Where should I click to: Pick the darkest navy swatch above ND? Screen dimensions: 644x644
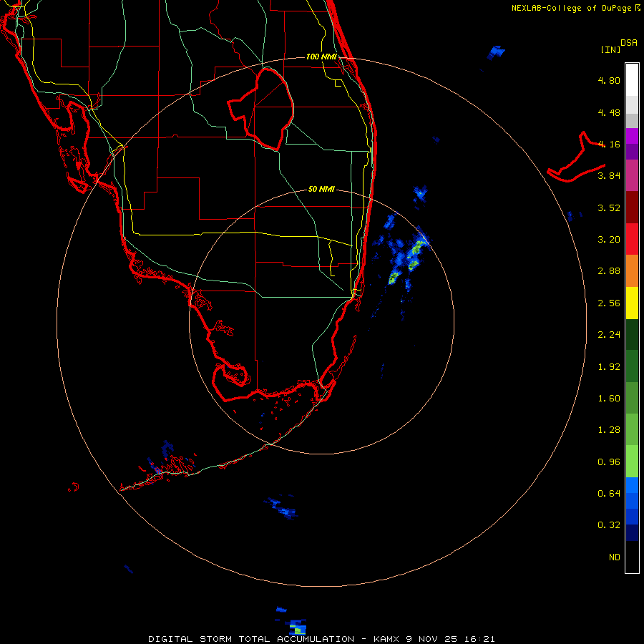point(632,532)
